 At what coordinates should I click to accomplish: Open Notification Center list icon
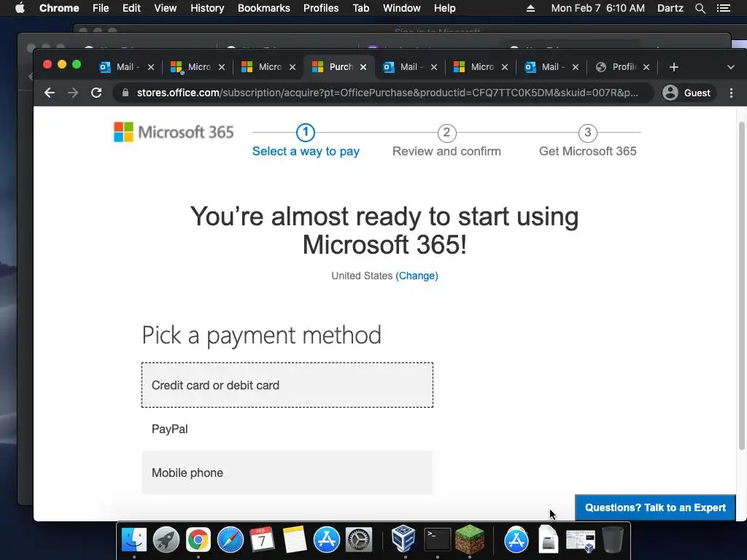724,8
